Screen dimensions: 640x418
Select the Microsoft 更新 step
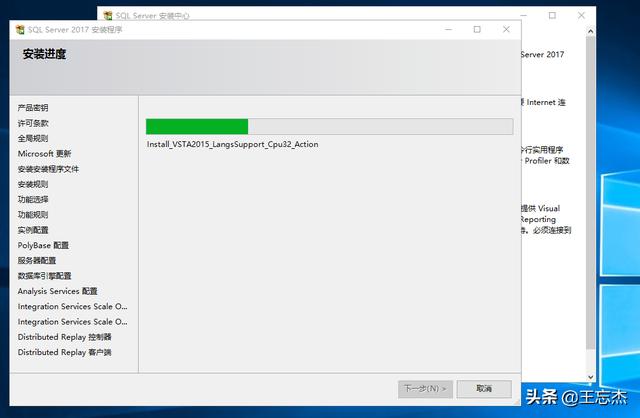pos(44,153)
